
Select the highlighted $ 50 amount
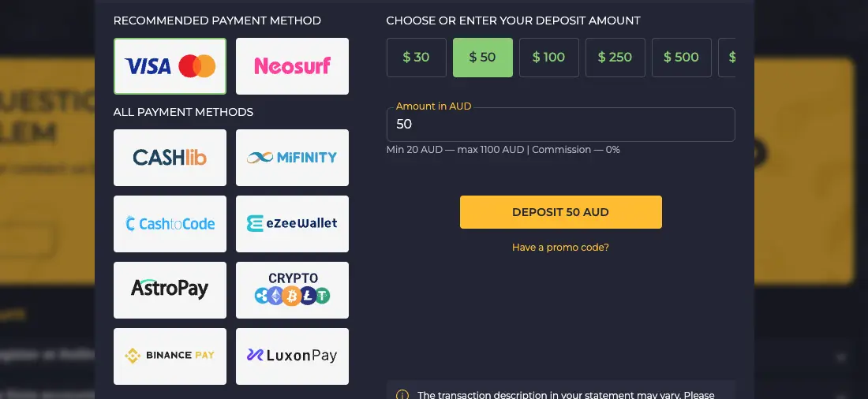coord(483,58)
